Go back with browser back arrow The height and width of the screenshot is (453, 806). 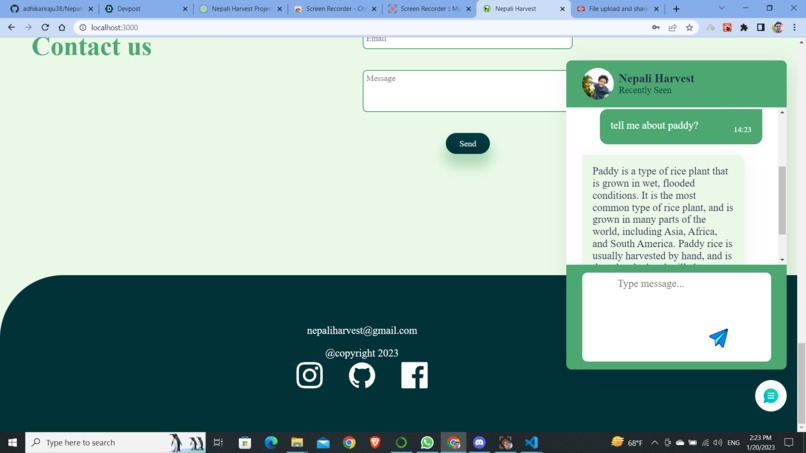11,27
